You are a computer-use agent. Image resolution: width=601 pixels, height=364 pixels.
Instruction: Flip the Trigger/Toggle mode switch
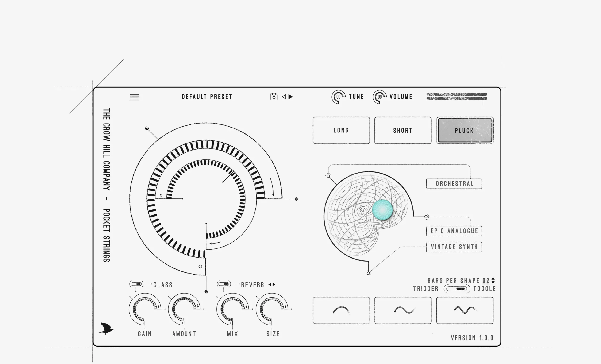tap(457, 289)
